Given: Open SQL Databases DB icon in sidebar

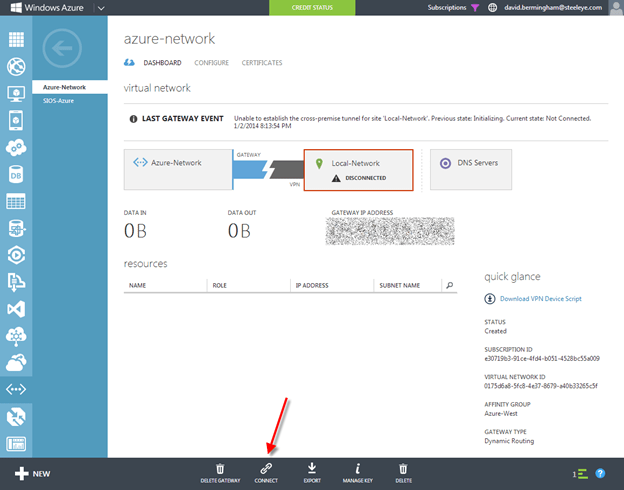Looking at the screenshot, I should click(x=16, y=175).
